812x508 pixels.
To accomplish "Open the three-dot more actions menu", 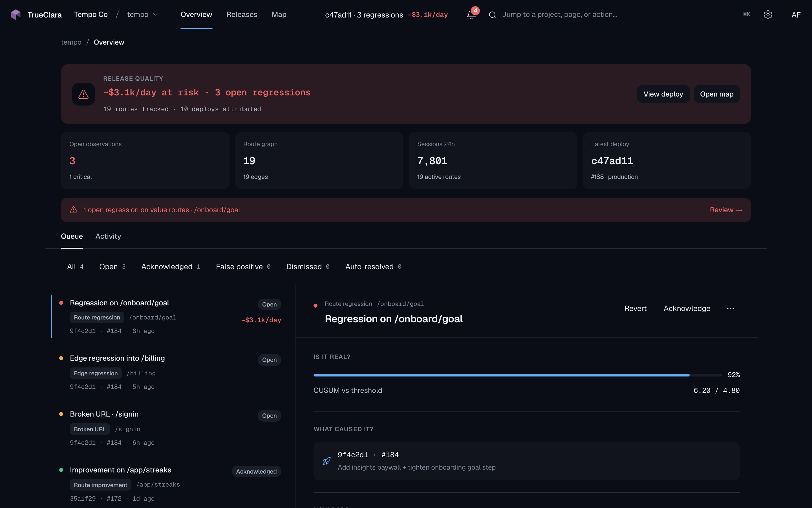I will pyautogui.click(x=731, y=308).
